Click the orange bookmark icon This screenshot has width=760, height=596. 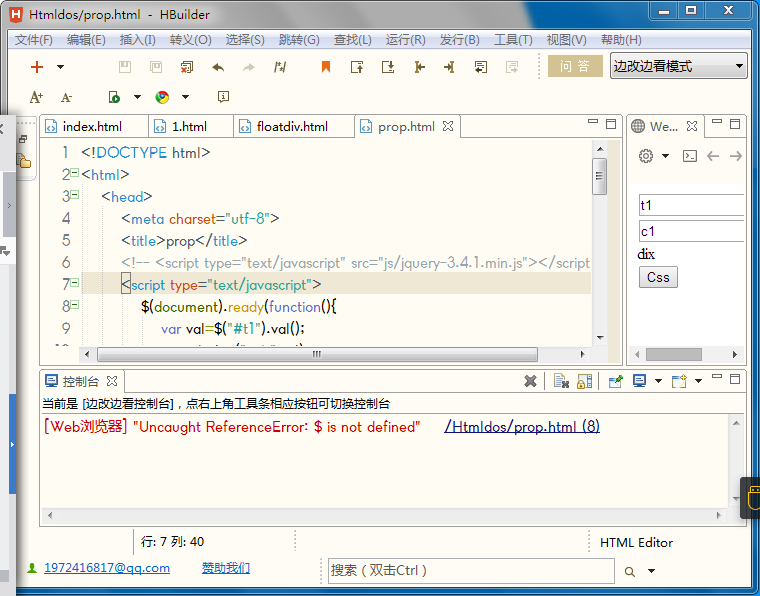pos(326,67)
